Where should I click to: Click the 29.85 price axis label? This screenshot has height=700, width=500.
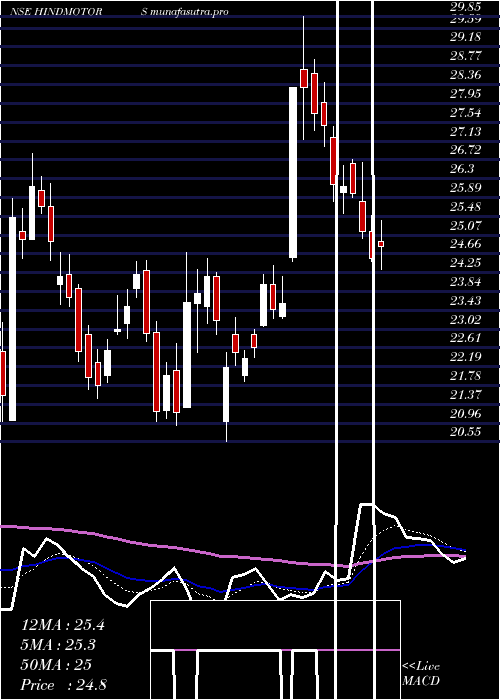[x=466, y=7]
